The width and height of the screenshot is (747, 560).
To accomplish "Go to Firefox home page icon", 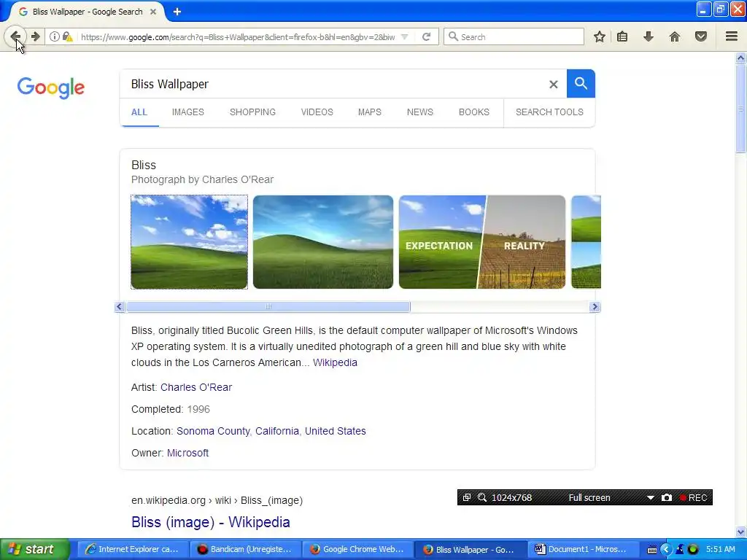I will point(675,36).
